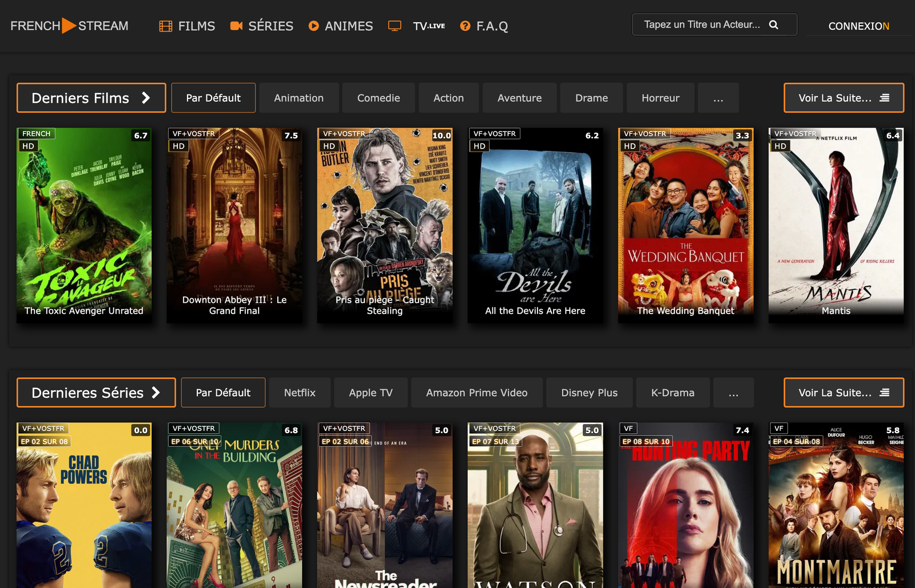Expand Derniers Films chevron

(x=146, y=98)
